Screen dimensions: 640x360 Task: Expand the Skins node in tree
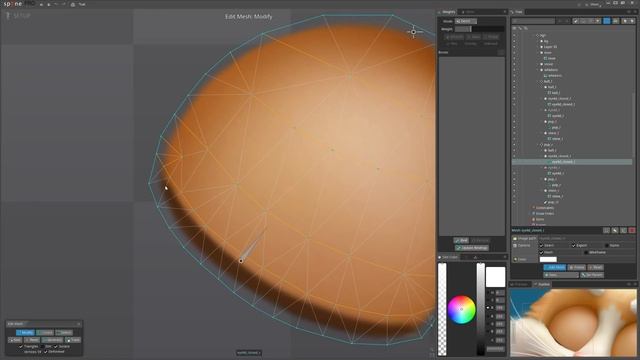(533, 219)
